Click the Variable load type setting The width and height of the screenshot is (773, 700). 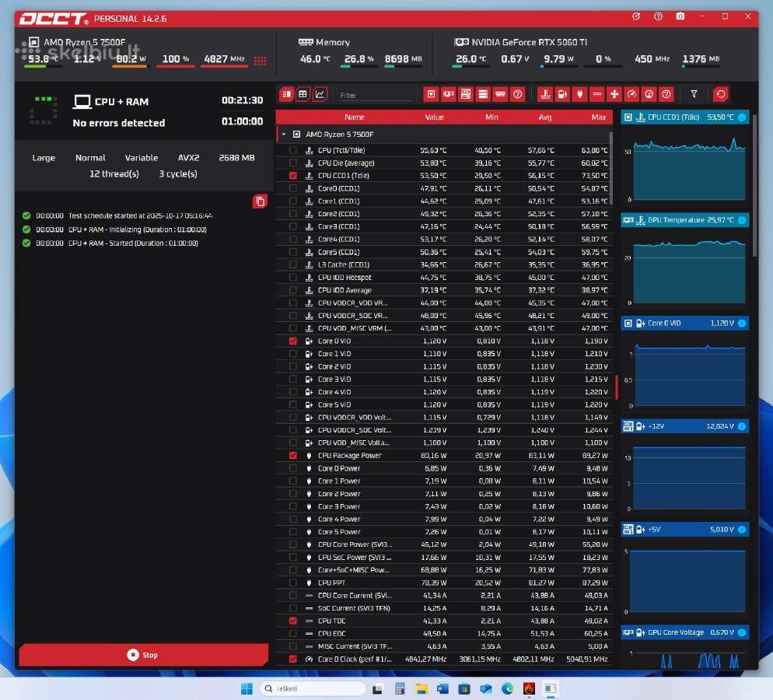(142, 158)
